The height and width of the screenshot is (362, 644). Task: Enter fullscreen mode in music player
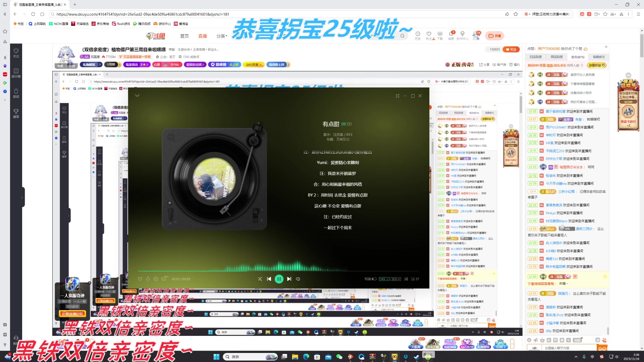coord(397,96)
